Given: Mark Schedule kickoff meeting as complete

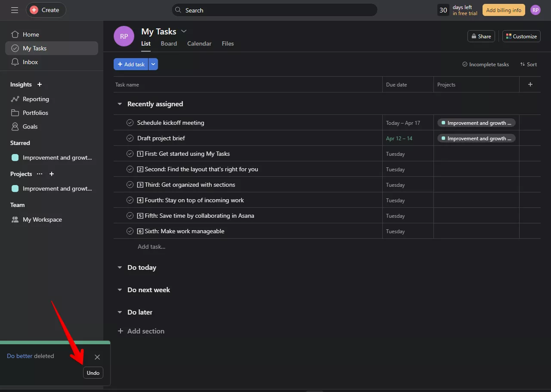Looking at the screenshot, I should pyautogui.click(x=130, y=123).
